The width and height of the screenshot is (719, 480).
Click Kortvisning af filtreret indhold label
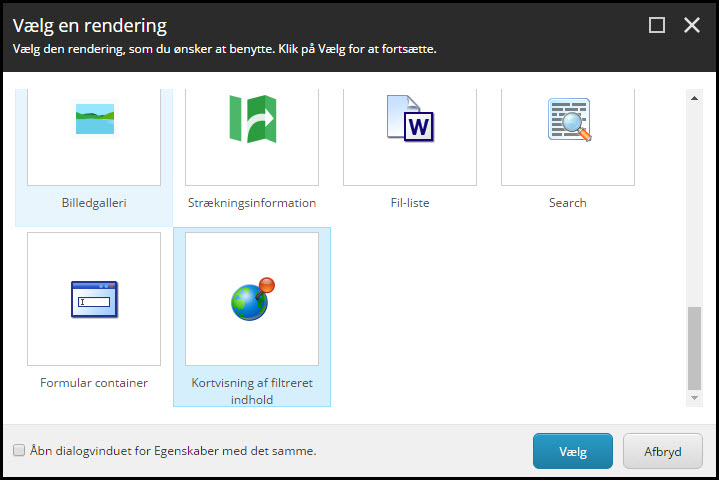tap(252, 390)
